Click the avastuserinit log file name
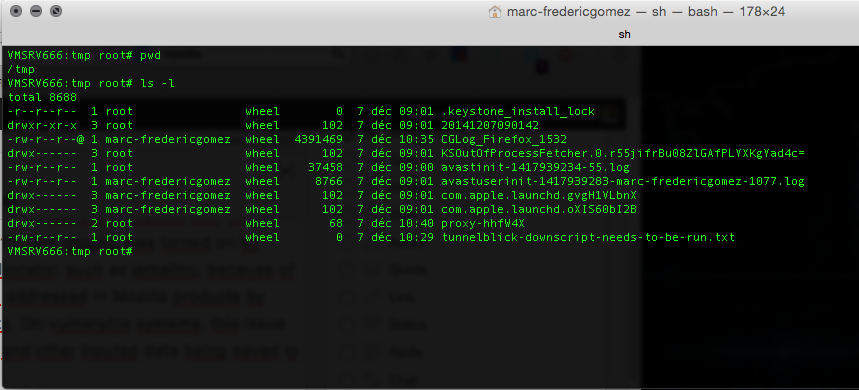Image resolution: width=859 pixels, height=390 pixels. pyautogui.click(x=622, y=181)
